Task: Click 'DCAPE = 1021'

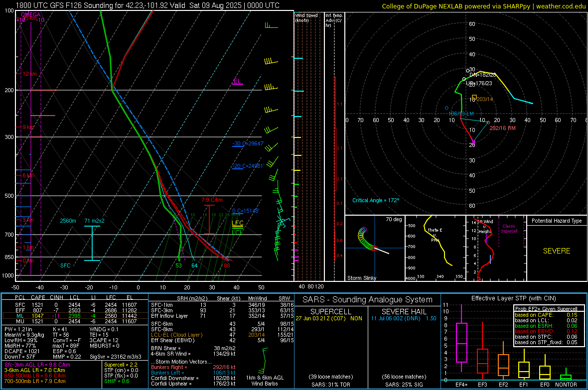Action: click(22, 351)
